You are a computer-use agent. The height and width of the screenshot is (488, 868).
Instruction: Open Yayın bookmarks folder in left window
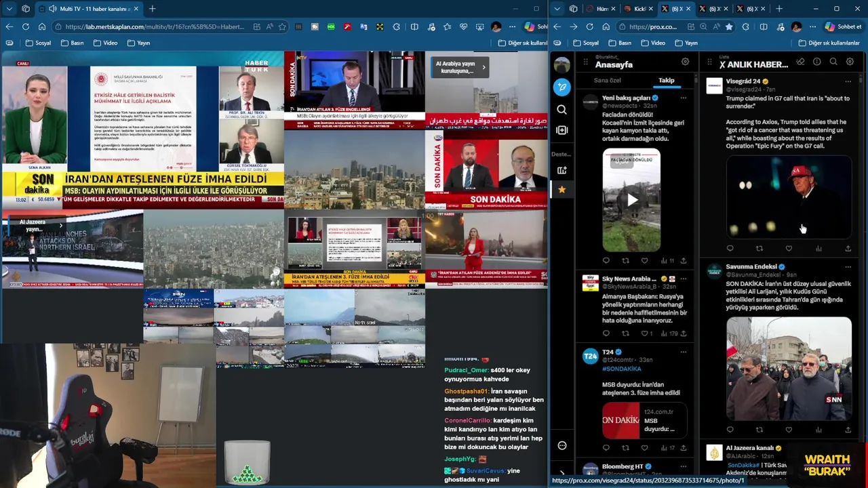tap(138, 43)
